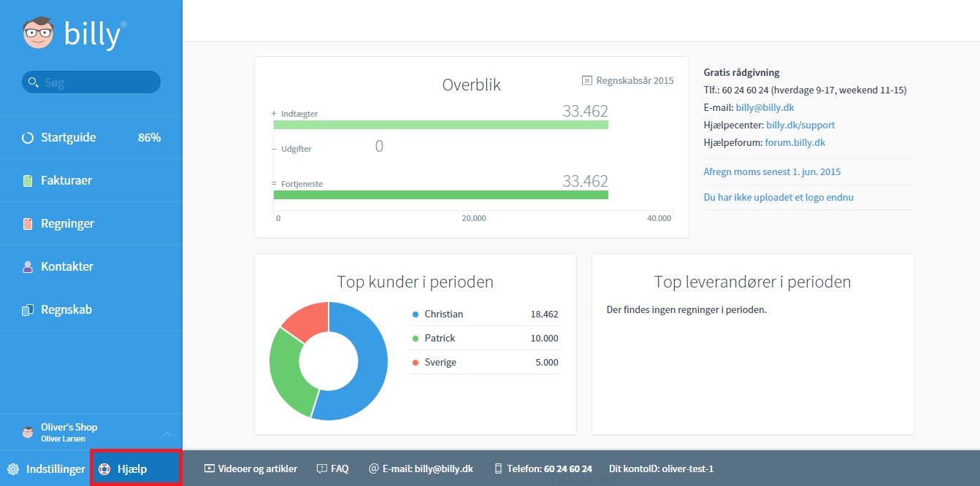Click 'Du har ikke uploadet et logo endnu'

point(778,197)
